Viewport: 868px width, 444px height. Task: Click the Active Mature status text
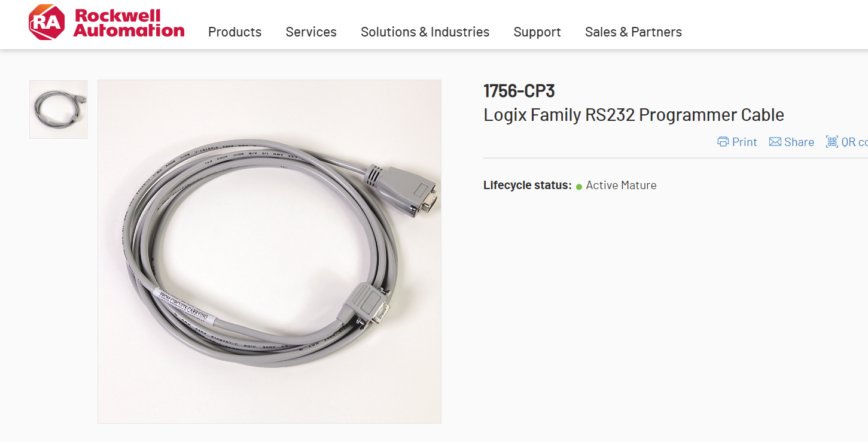(622, 185)
